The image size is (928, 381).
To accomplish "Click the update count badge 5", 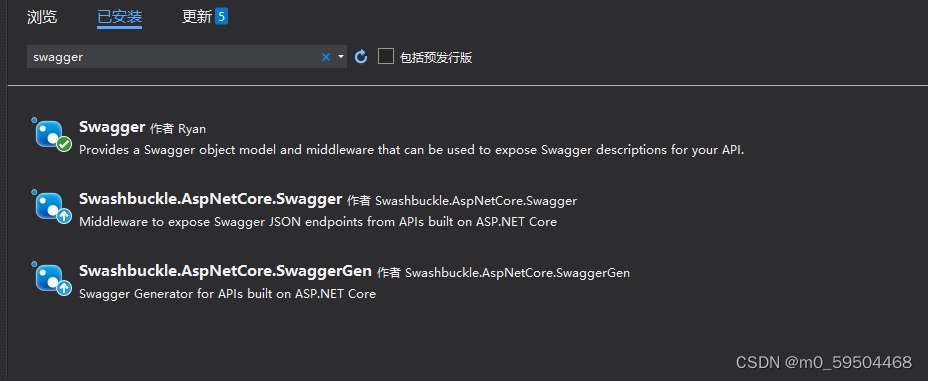I will [x=221, y=17].
